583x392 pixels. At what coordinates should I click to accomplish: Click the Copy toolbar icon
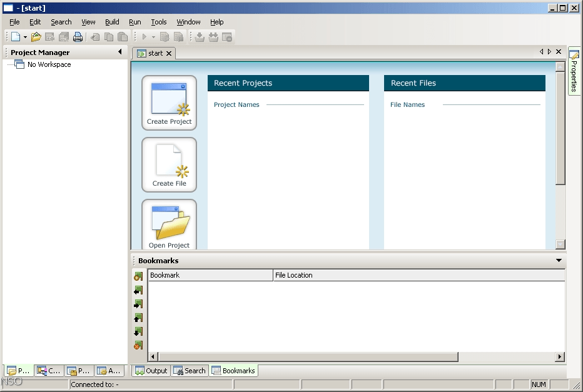[x=109, y=37]
